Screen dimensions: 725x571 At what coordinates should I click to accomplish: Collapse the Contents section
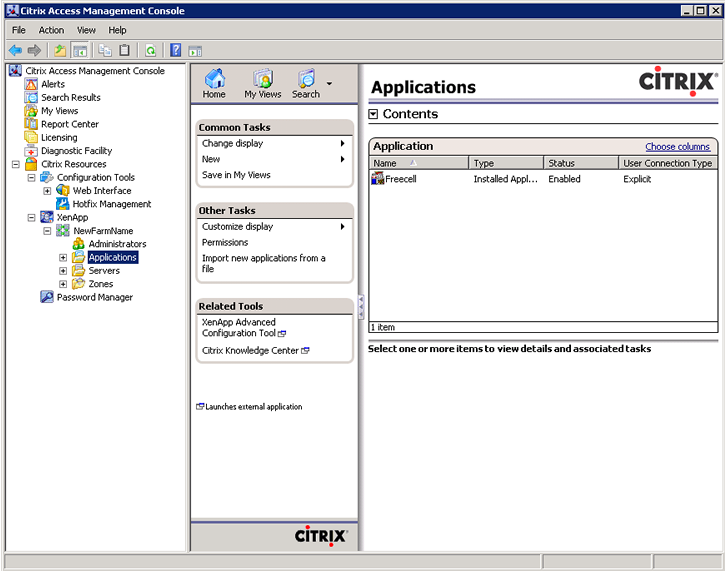point(373,114)
